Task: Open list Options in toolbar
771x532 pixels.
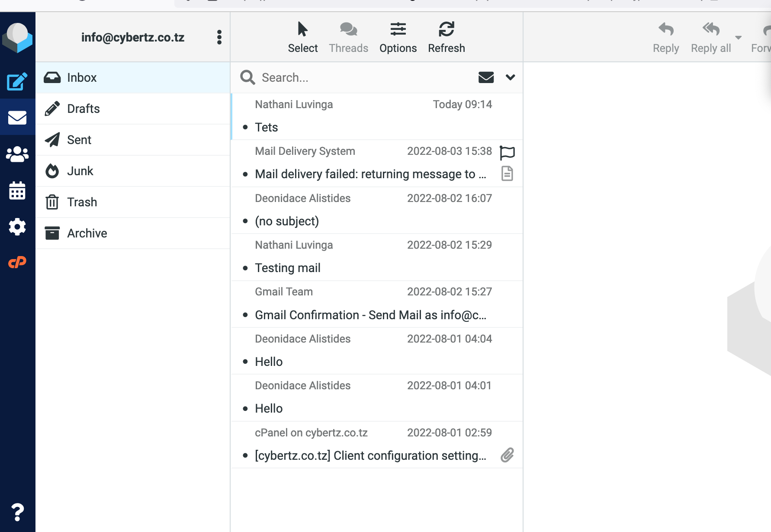Action: 398,37
